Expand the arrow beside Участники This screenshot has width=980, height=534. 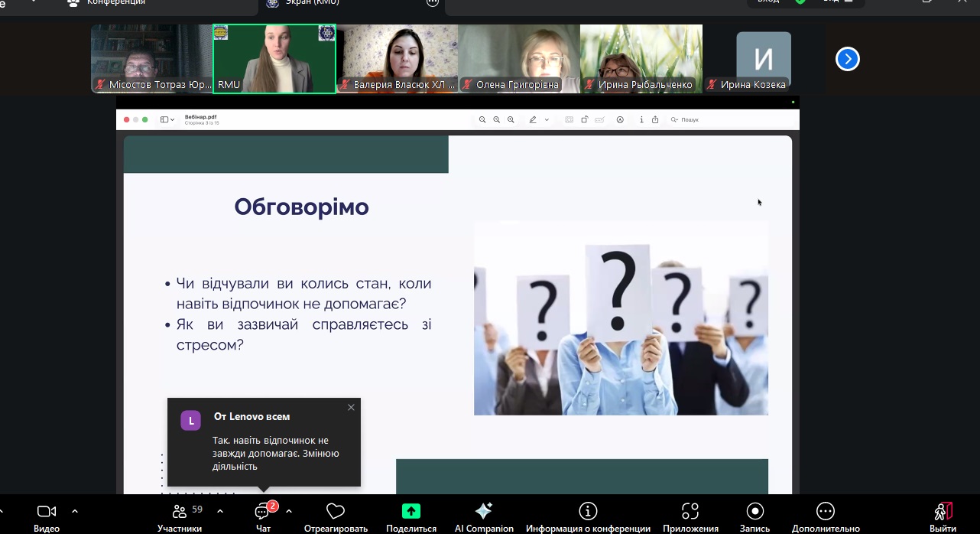click(x=220, y=511)
